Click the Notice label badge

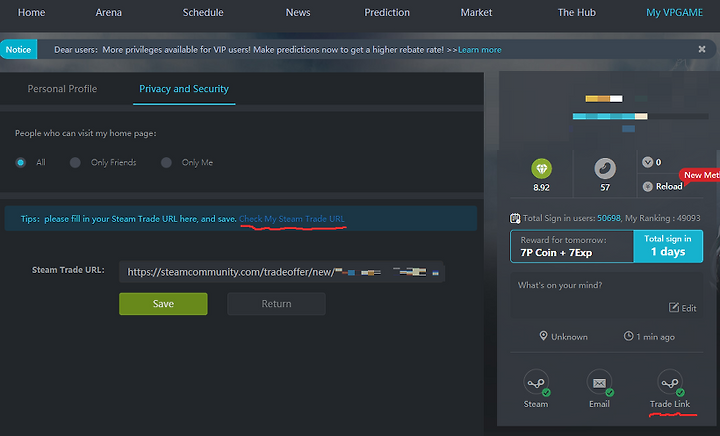tap(18, 50)
